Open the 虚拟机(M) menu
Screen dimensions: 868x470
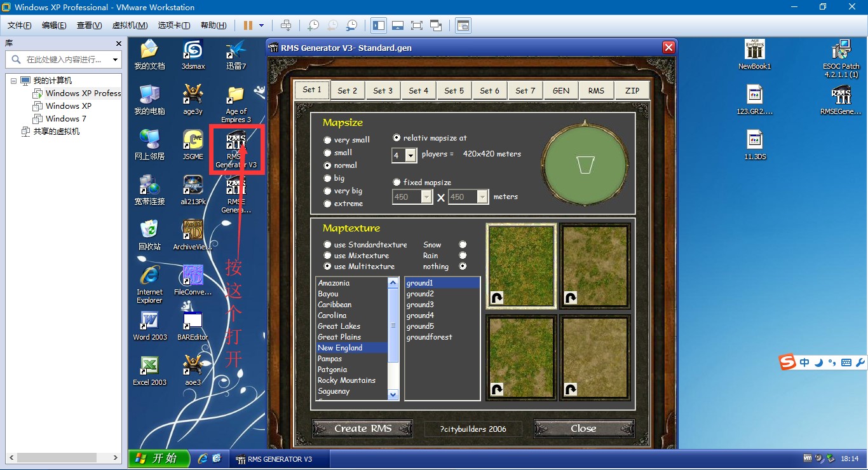(x=130, y=25)
